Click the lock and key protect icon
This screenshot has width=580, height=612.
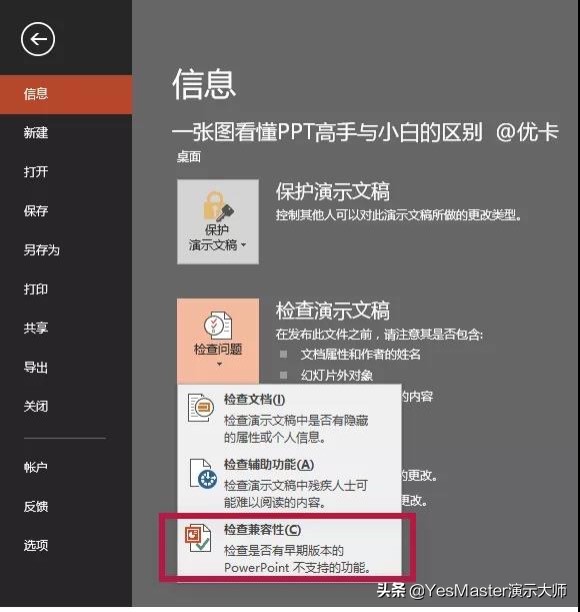pos(218,206)
